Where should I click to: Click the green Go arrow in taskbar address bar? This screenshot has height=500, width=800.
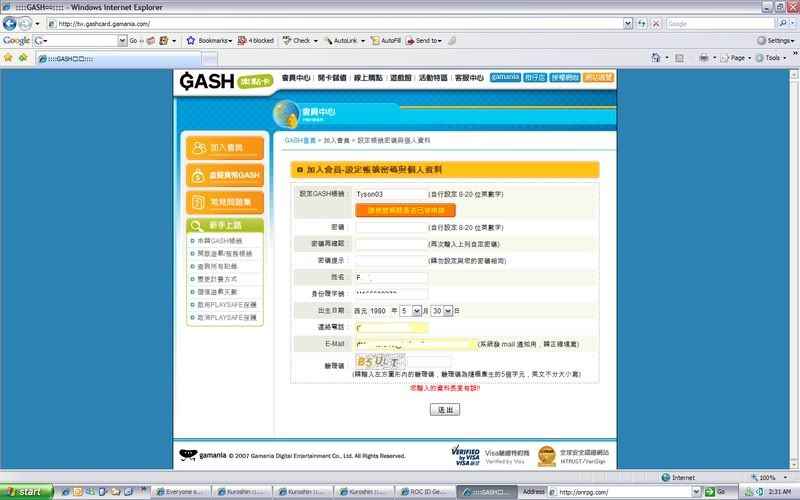(x=709, y=492)
